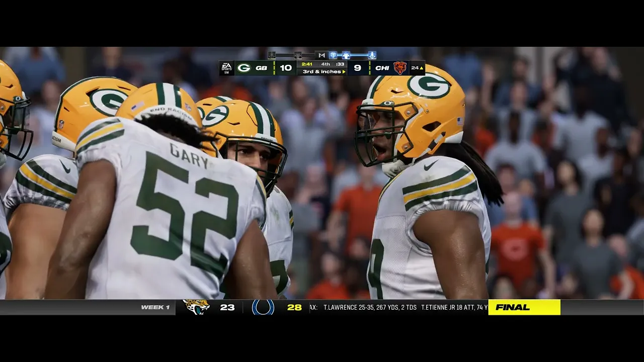Click the Packers score of 10

pos(286,68)
